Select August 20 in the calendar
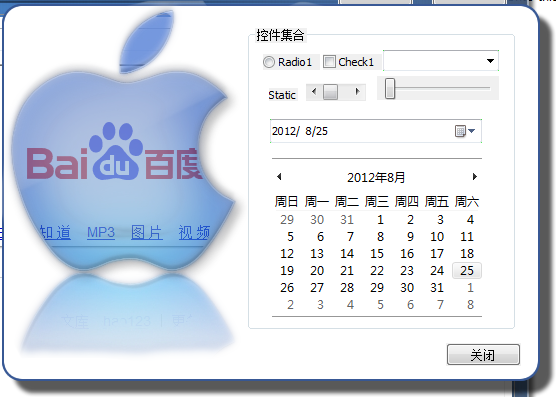This screenshot has width=556, height=397. point(317,271)
